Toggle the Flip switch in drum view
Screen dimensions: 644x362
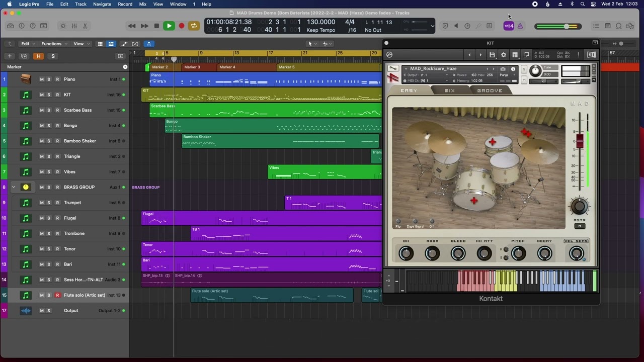398,221
